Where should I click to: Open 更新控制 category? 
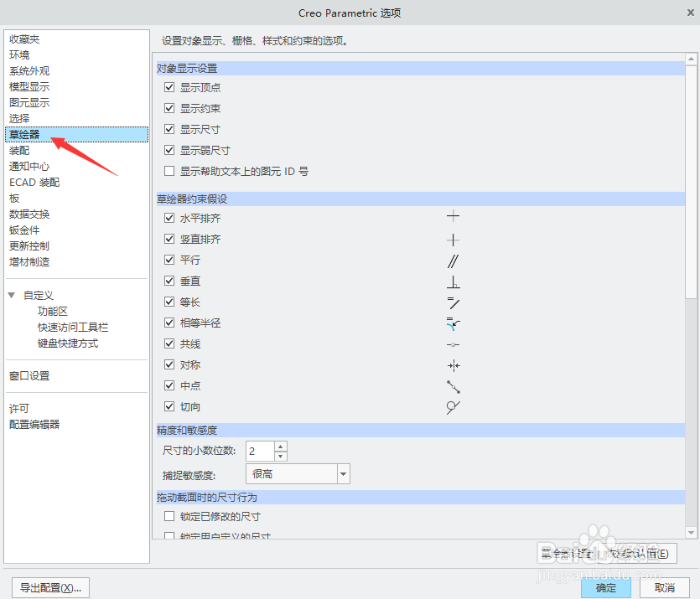click(29, 245)
